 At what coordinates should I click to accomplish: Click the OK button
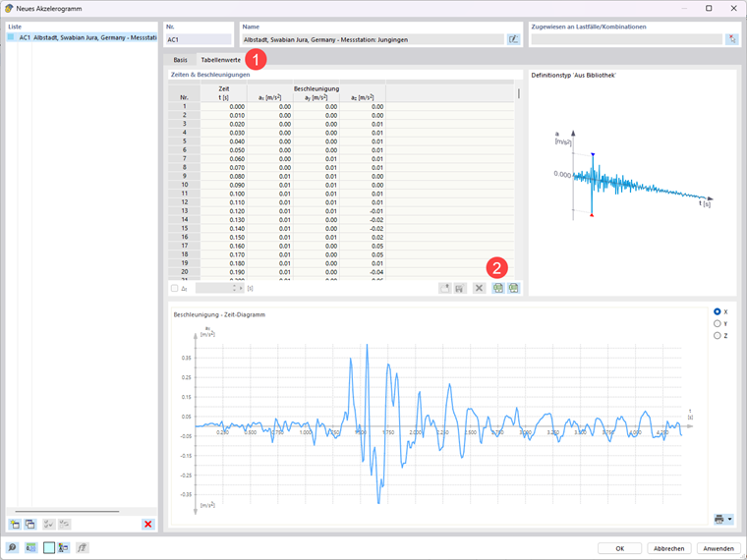click(619, 548)
